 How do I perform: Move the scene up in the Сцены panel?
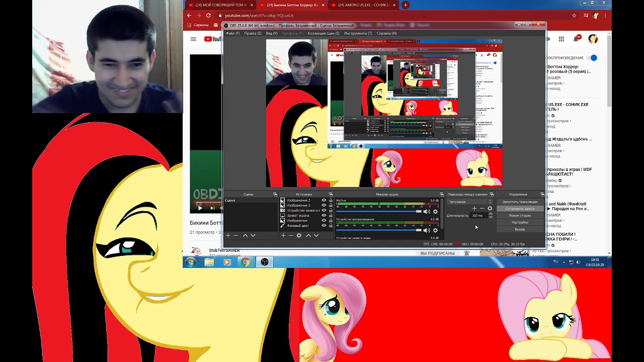pos(245,235)
